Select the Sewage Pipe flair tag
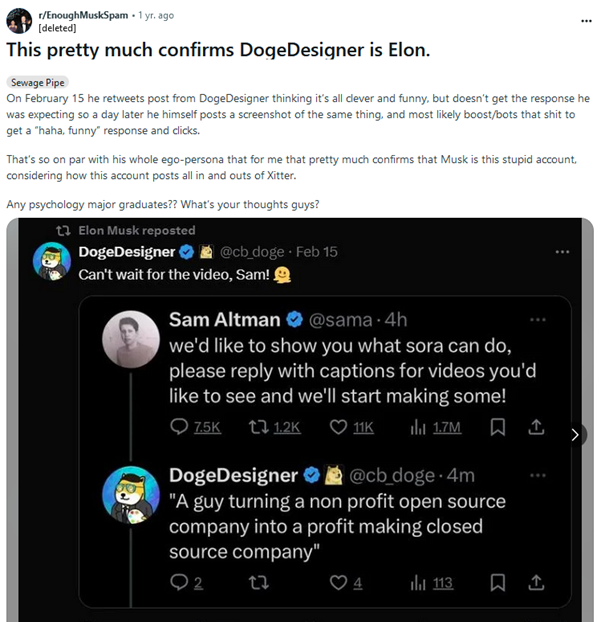The image size is (601, 622). [x=36, y=82]
